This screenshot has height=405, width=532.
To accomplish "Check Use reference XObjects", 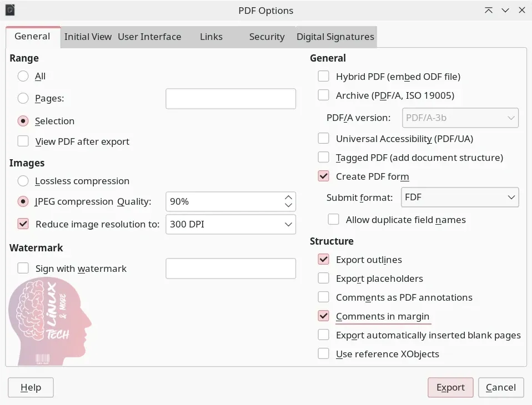I will [323, 353].
